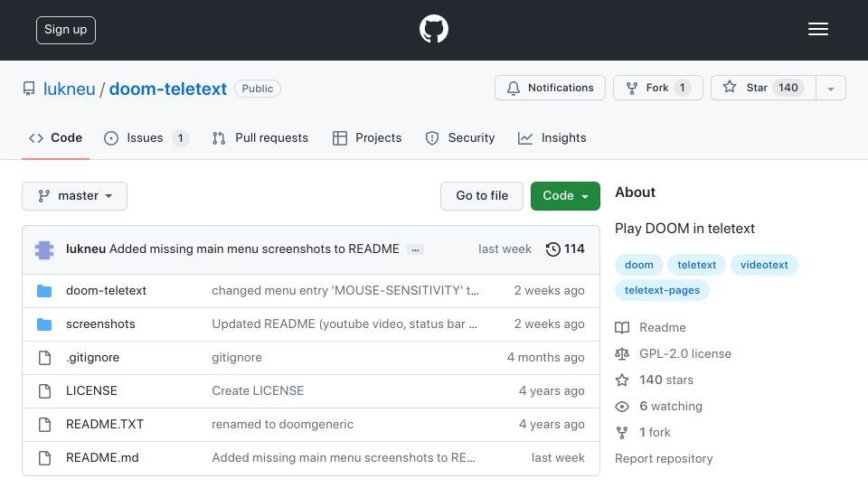
Task: Click the Notifications bell button
Action: 550,88
